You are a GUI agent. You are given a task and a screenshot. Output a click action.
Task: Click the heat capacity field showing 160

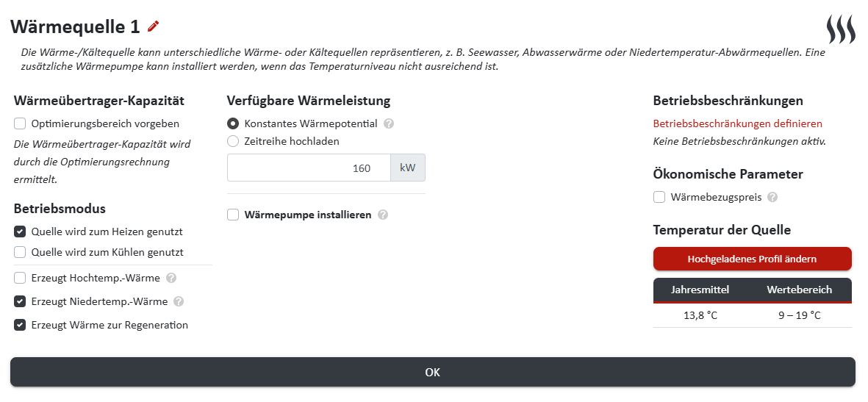pos(309,168)
